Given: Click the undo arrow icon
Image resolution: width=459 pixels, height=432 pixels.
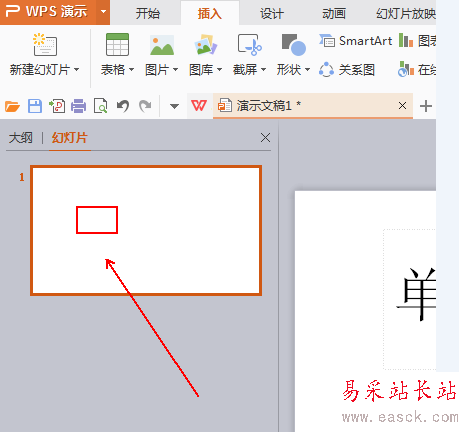Looking at the screenshot, I should click(x=123, y=106).
